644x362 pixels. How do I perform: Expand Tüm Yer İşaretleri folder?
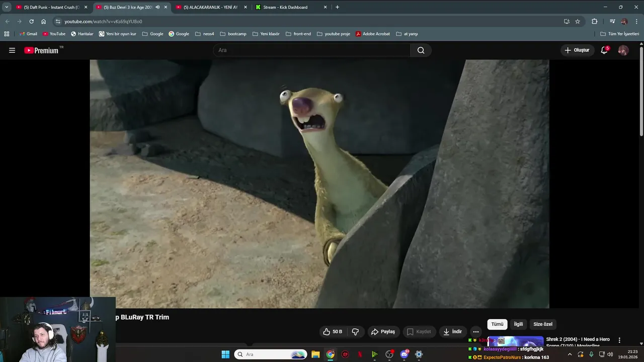click(619, 34)
